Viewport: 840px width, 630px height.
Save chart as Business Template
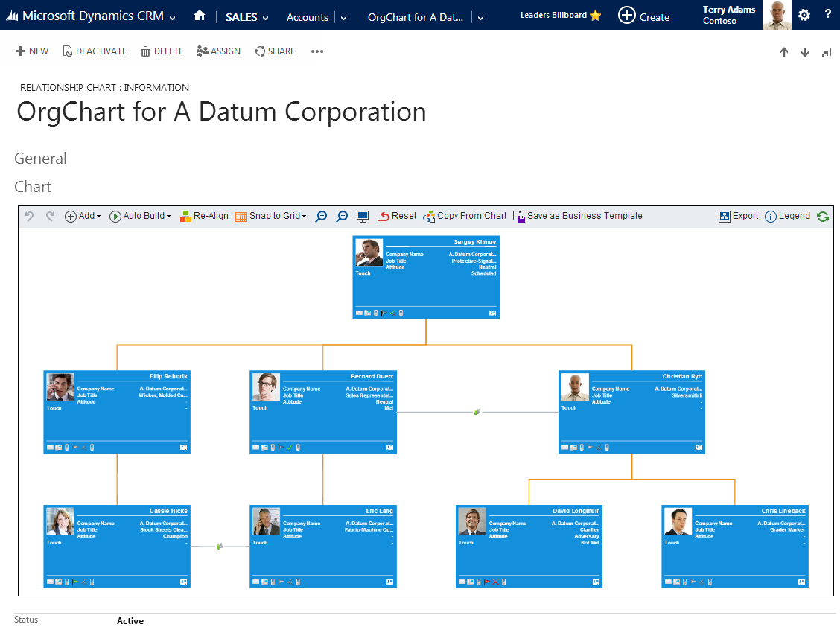coord(578,216)
